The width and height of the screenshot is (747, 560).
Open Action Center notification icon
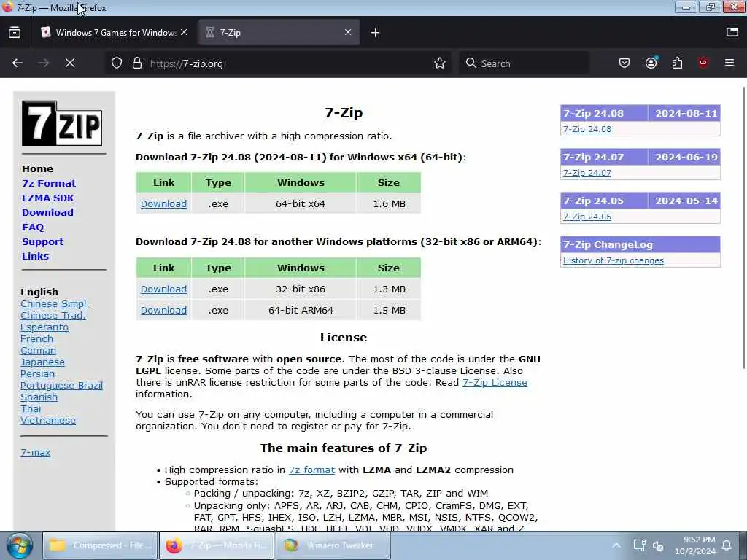(x=727, y=545)
